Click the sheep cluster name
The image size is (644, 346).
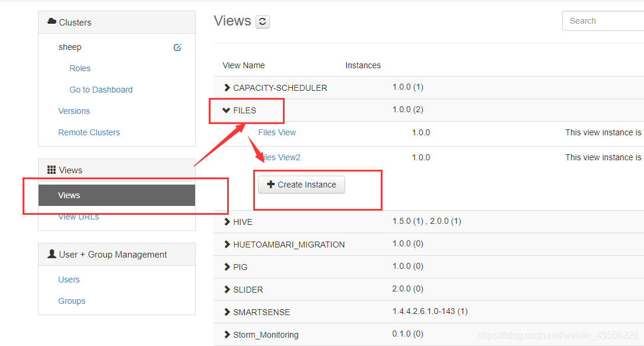coord(70,47)
